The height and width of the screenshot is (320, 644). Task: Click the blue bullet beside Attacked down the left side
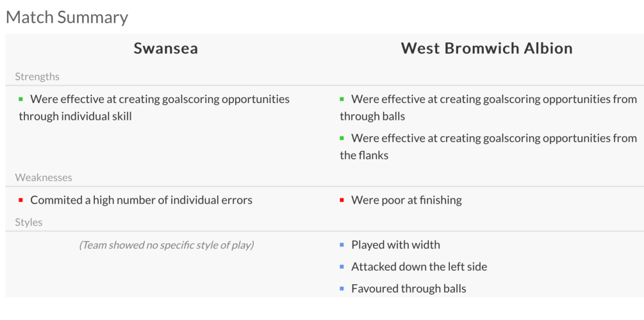pyautogui.click(x=342, y=267)
